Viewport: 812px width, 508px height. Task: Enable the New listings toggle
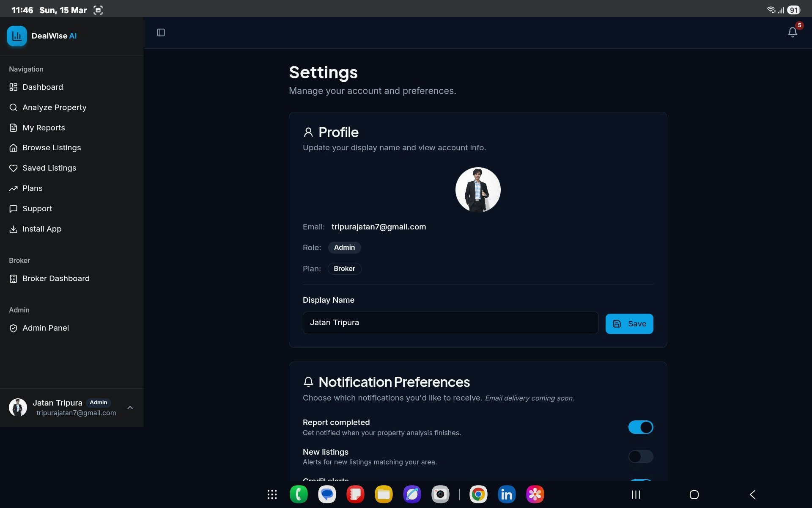(x=640, y=456)
